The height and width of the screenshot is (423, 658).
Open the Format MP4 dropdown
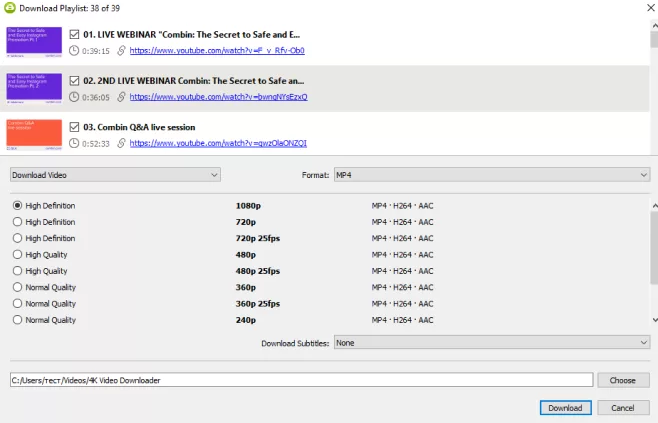[x=492, y=175]
